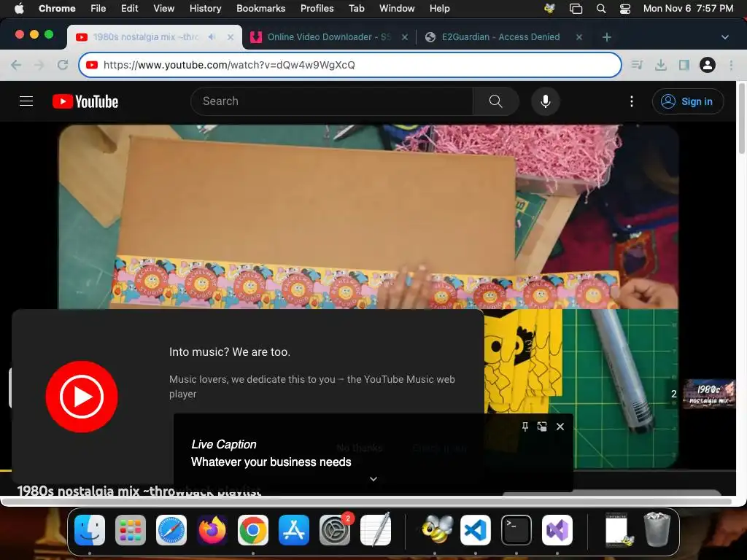The height and width of the screenshot is (560, 747).
Task: Click the 1980s nostalgia mix thumbnail
Action: (x=709, y=394)
